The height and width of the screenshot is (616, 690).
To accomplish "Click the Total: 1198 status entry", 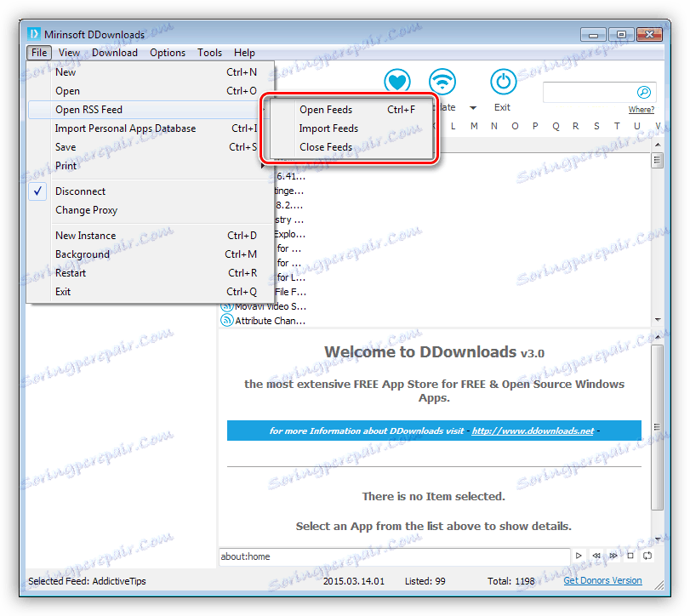I will click(x=510, y=581).
